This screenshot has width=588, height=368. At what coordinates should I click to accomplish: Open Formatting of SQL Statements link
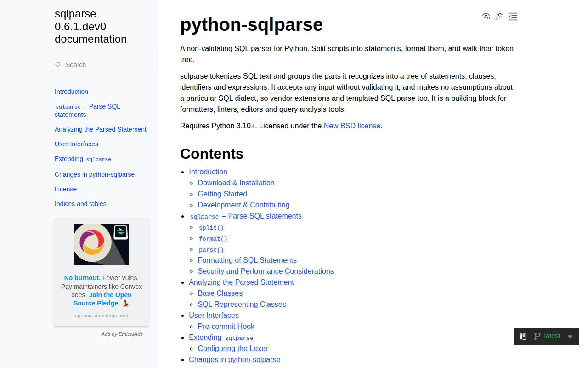[247, 260]
